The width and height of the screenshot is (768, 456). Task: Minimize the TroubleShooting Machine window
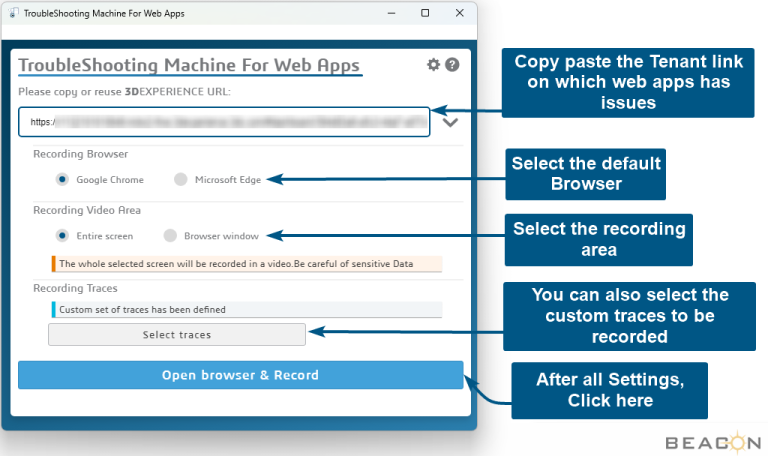tap(391, 13)
